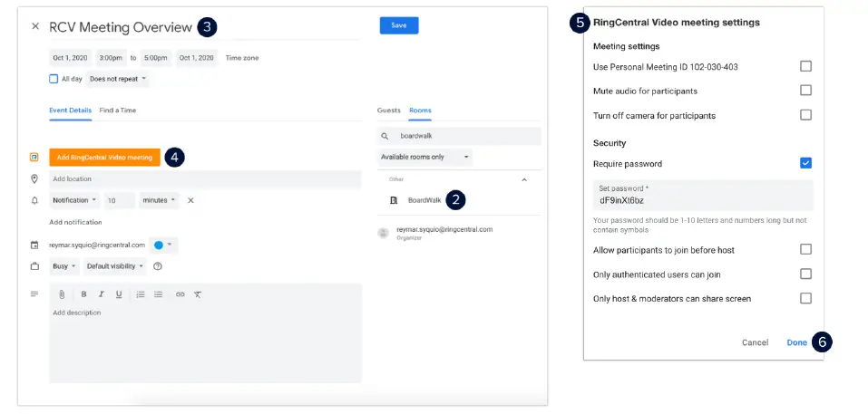Open the Notification type dropdown
The width and height of the screenshot is (868, 414).
pos(74,200)
